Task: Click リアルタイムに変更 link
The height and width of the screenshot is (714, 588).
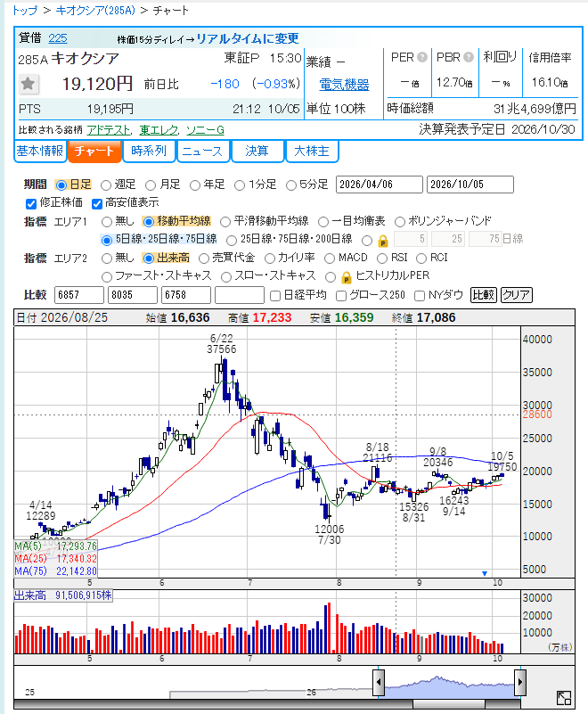Action: pos(247,39)
